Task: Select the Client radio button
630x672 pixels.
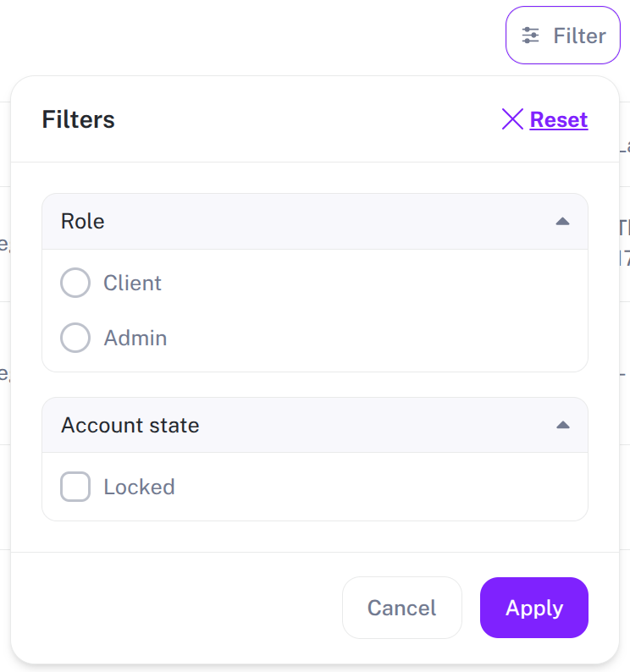Action: coord(75,283)
